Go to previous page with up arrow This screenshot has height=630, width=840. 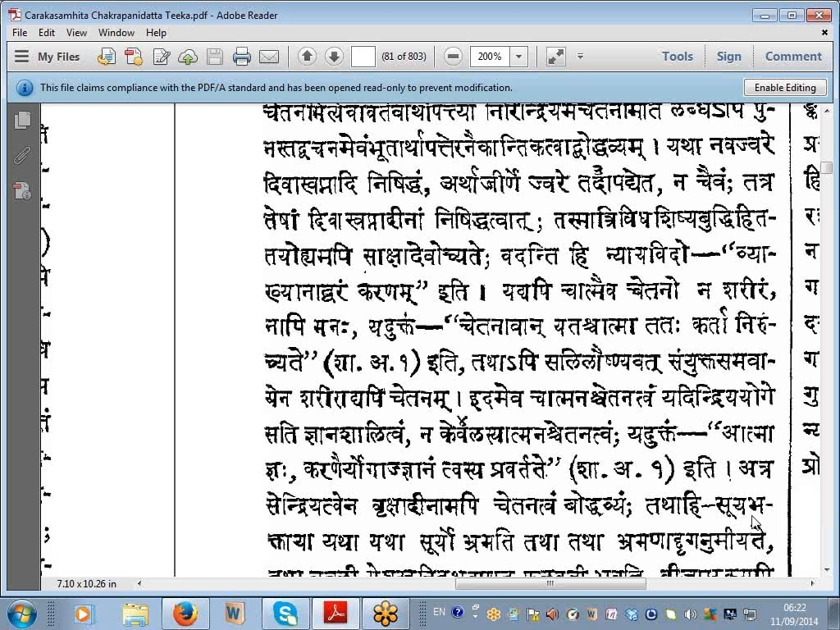coord(307,57)
